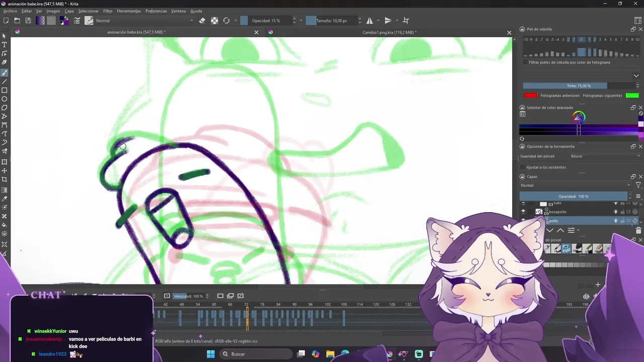
Task: Select the shape selection arrow tool
Action: pos(5,36)
